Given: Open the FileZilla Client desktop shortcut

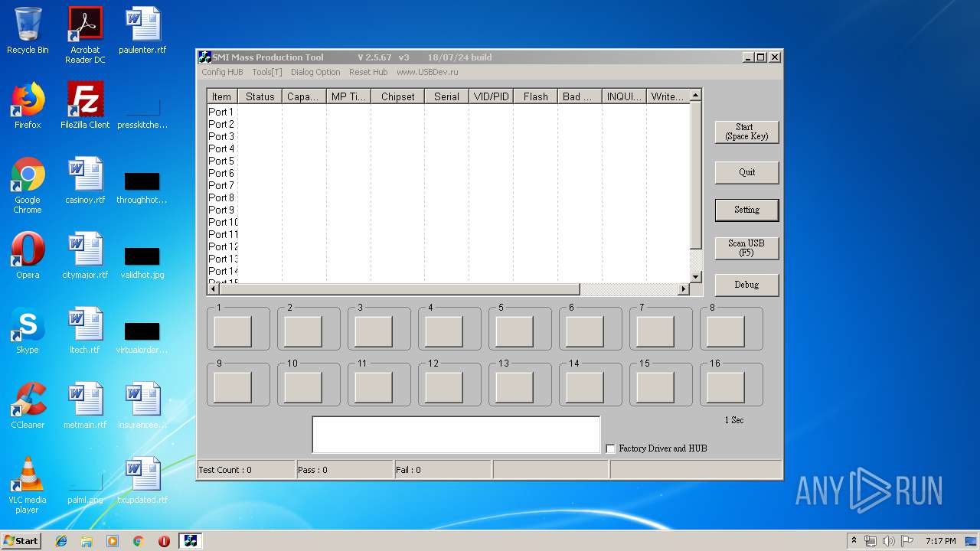Looking at the screenshot, I should 85,106.
